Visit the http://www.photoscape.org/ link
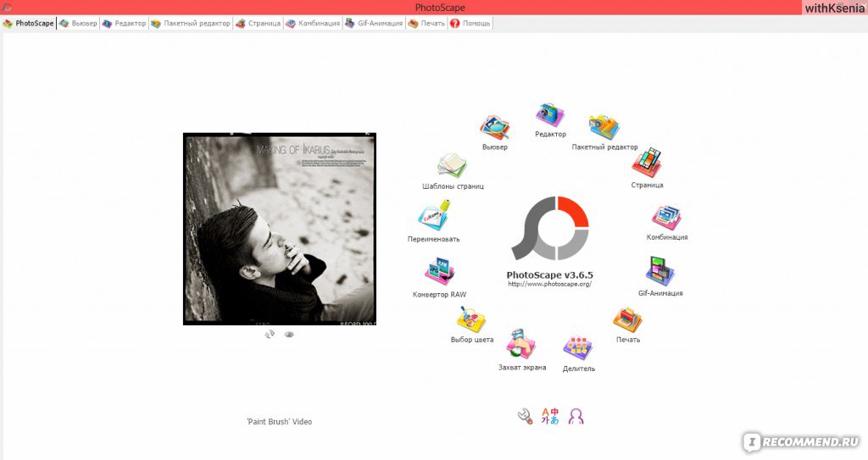The image size is (868, 460). (x=549, y=284)
